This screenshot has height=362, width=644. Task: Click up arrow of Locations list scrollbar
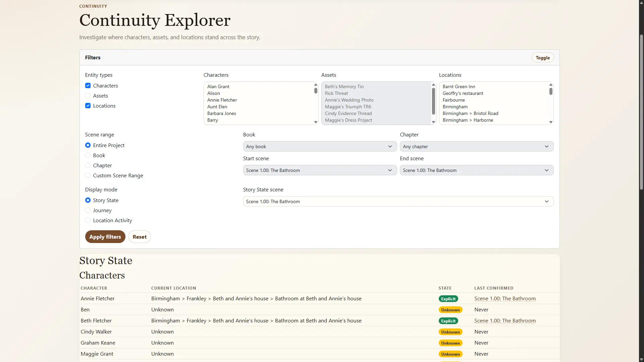click(551, 84)
